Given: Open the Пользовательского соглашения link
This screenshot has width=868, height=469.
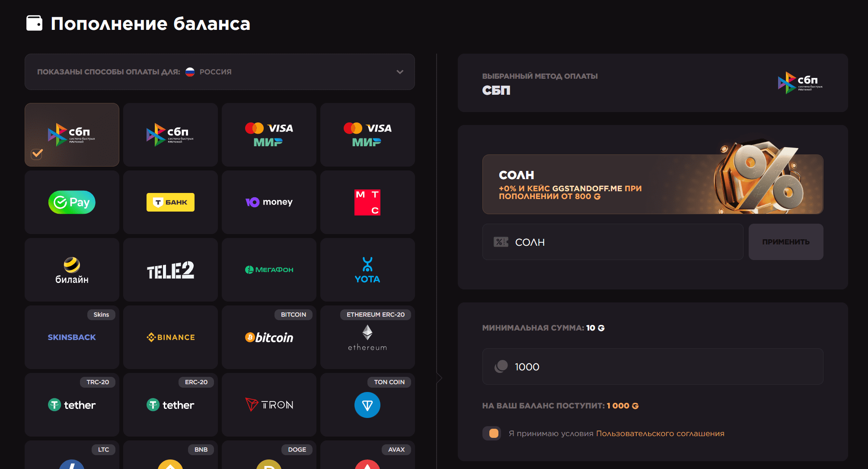Looking at the screenshot, I should tap(660, 434).
